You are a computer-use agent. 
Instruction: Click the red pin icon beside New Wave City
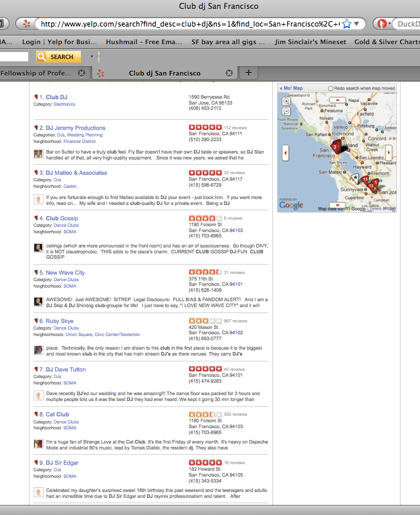pyautogui.click(x=36, y=272)
